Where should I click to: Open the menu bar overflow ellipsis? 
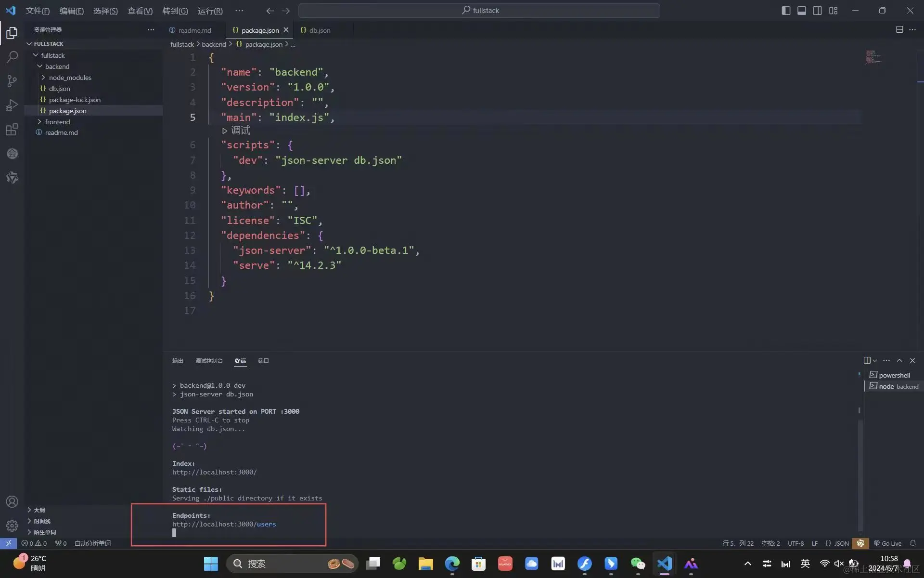coord(239,11)
